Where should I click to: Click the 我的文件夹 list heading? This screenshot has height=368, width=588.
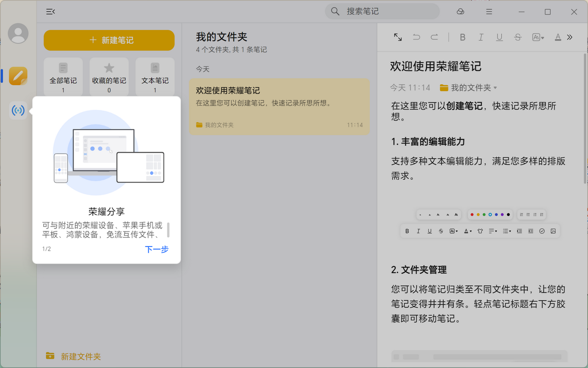(221, 37)
